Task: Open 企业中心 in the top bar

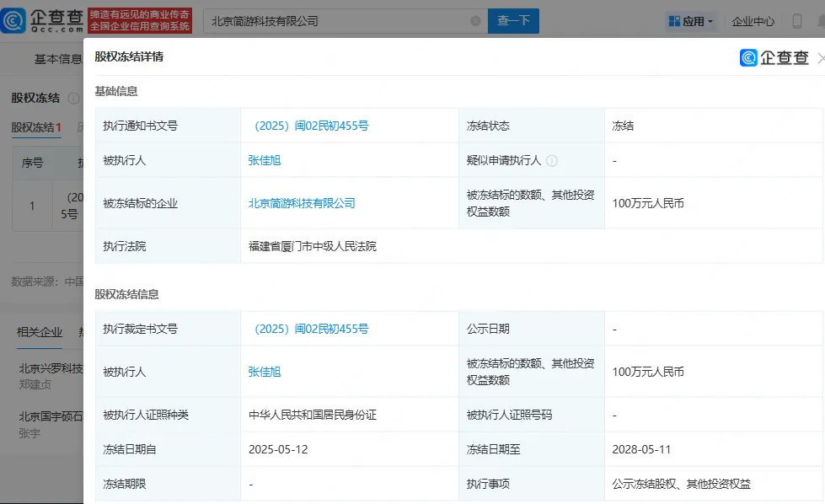Action: click(x=753, y=21)
